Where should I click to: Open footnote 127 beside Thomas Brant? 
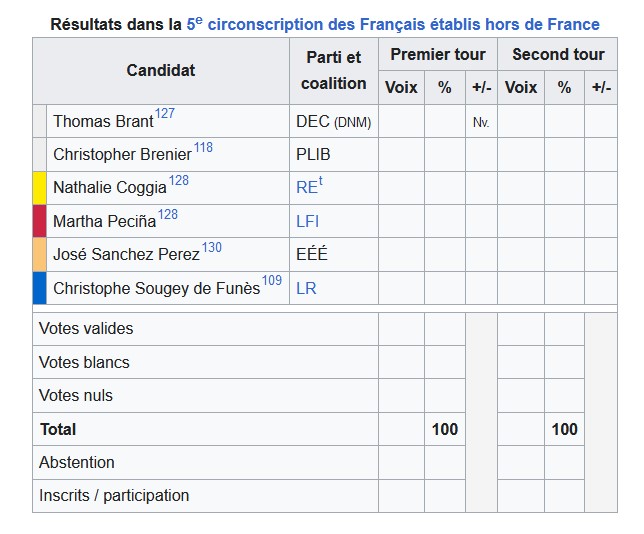pos(165,113)
